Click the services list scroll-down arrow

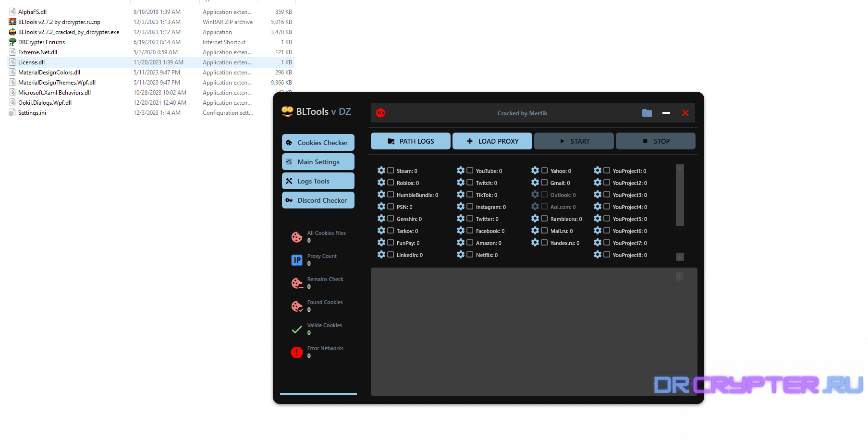click(680, 257)
